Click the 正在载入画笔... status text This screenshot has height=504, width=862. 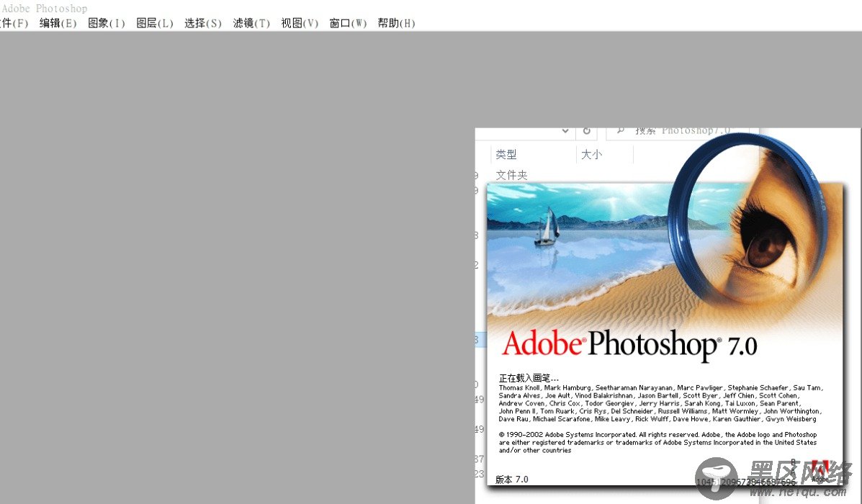point(529,377)
